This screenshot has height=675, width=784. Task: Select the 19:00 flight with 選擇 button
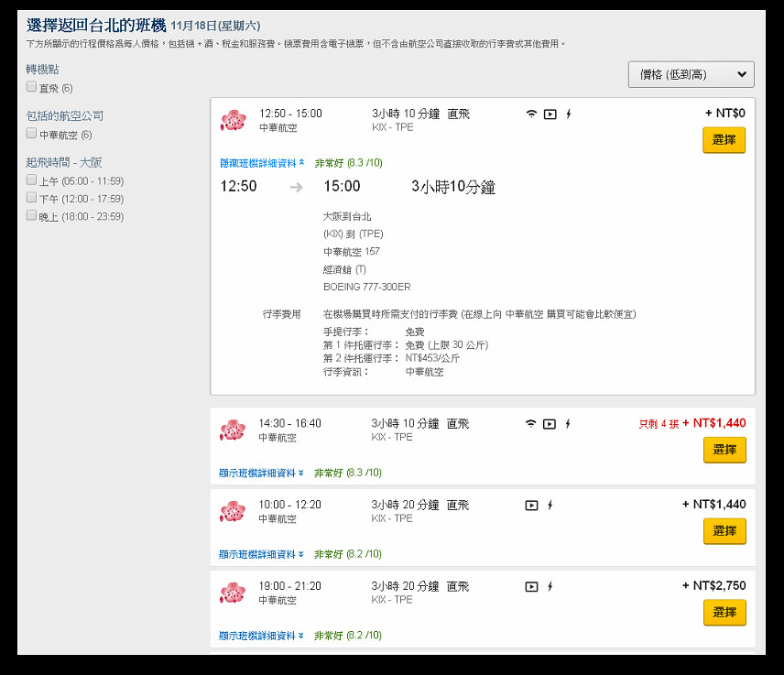724,613
